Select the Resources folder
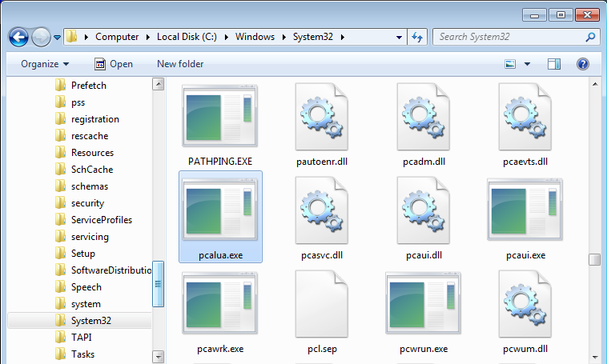The height and width of the screenshot is (364, 607). [x=92, y=153]
